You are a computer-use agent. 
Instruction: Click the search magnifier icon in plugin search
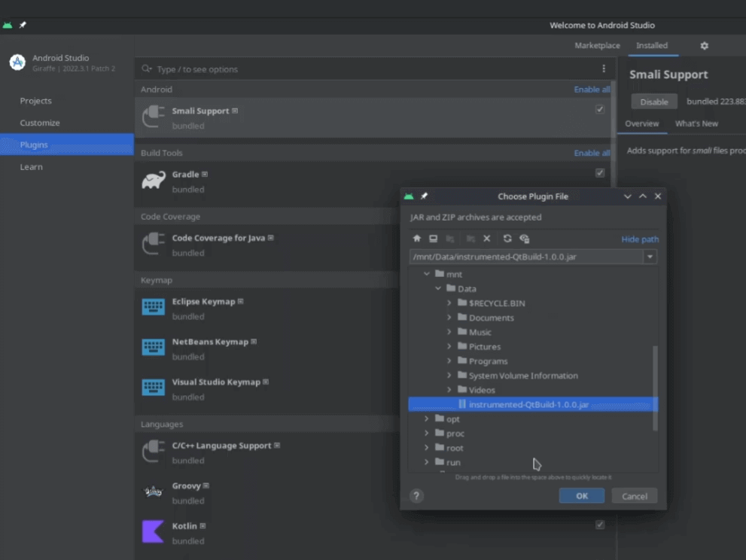pos(147,69)
